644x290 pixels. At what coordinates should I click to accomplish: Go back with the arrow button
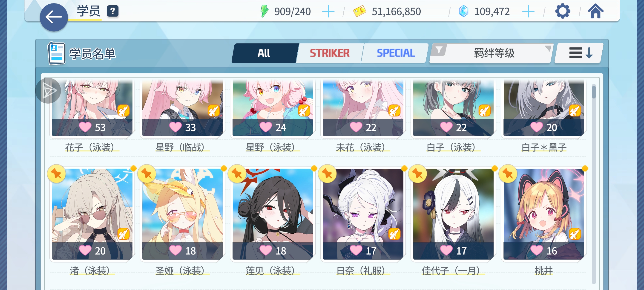[x=54, y=17]
